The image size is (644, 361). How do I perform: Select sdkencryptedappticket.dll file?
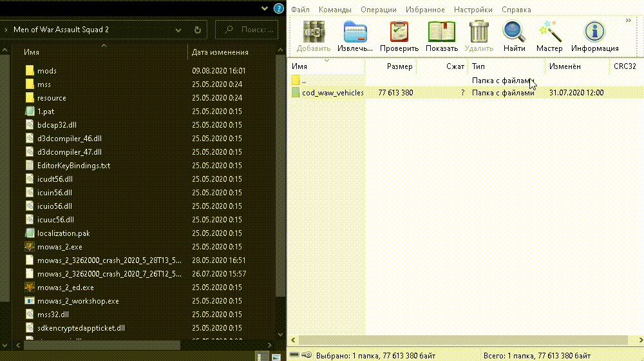81,329
